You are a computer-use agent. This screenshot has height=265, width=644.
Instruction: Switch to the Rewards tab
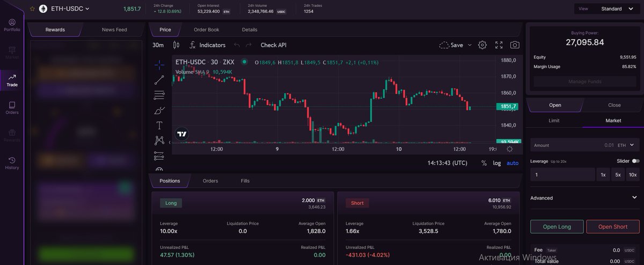(55, 30)
